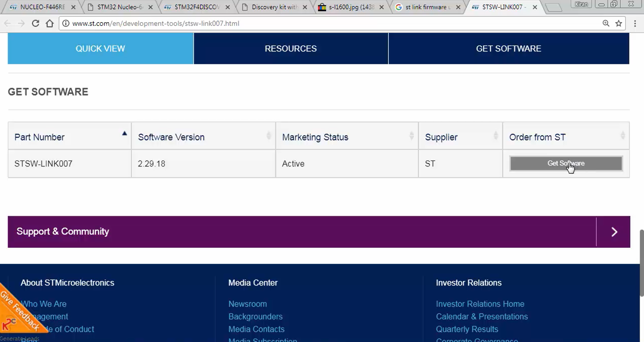Open the Backgrounders link
644x342 pixels.
(255, 316)
